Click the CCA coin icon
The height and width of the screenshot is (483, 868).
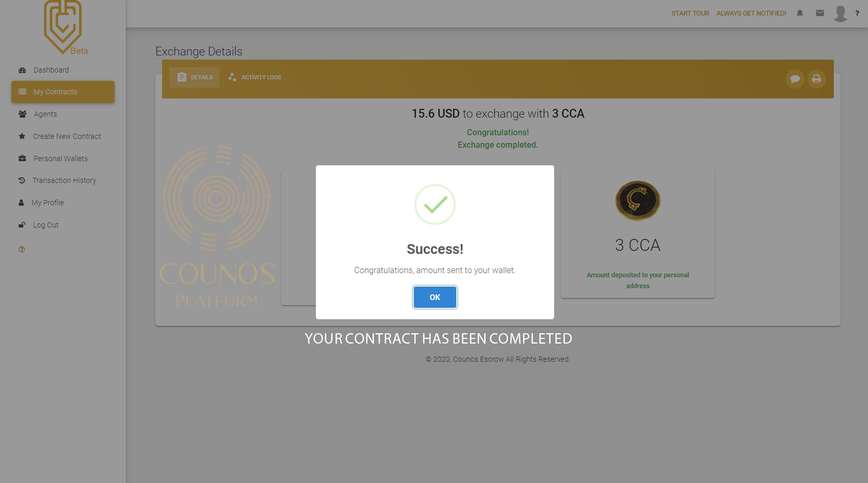point(638,201)
